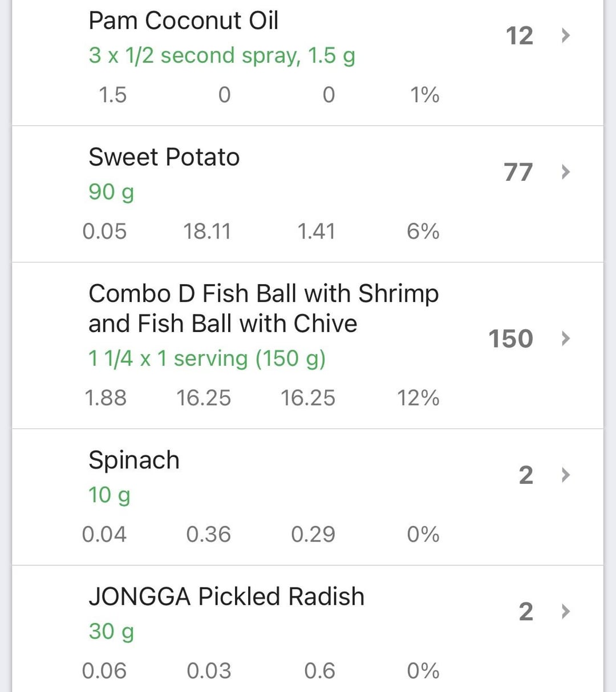View the 12 calorie value for coconut oil
Viewport: 616px width, 692px height.
(x=520, y=36)
